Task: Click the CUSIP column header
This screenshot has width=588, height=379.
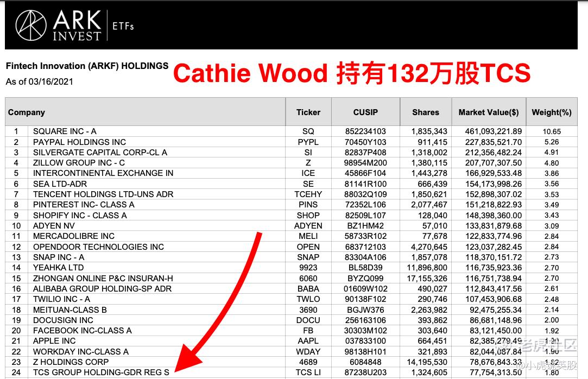Action: coord(365,112)
